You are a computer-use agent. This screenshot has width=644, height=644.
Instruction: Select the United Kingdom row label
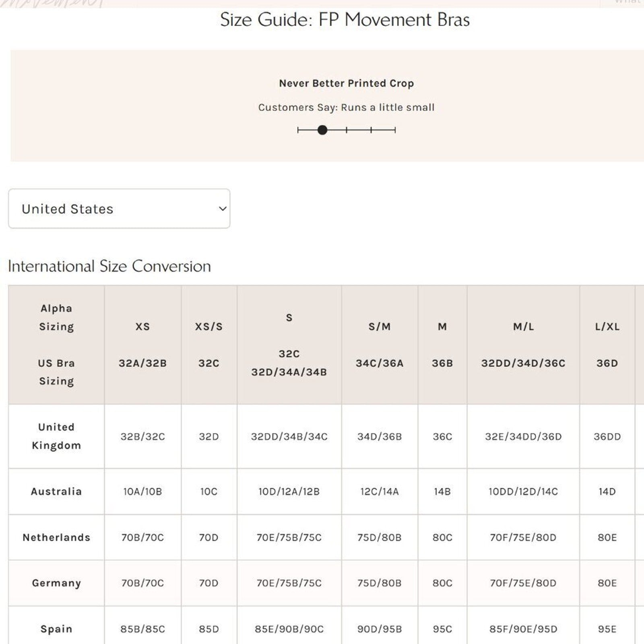click(56, 436)
